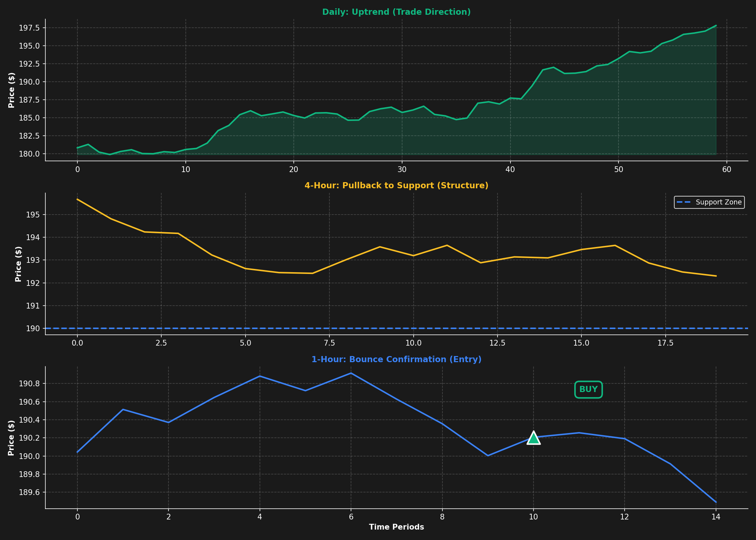Click the 197.5 tick on daily chart
Viewport: 756px width, 540px height.
pyautogui.click(x=30, y=28)
